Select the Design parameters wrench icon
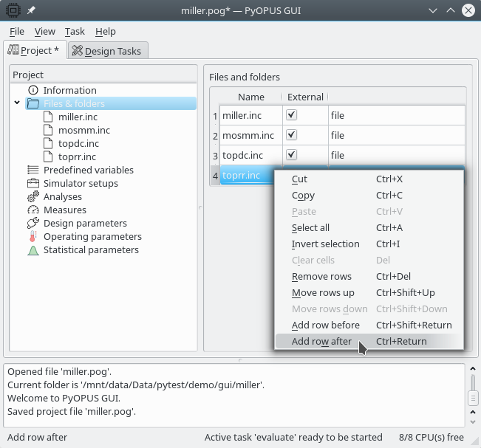This screenshot has height=448, width=481. click(x=33, y=224)
